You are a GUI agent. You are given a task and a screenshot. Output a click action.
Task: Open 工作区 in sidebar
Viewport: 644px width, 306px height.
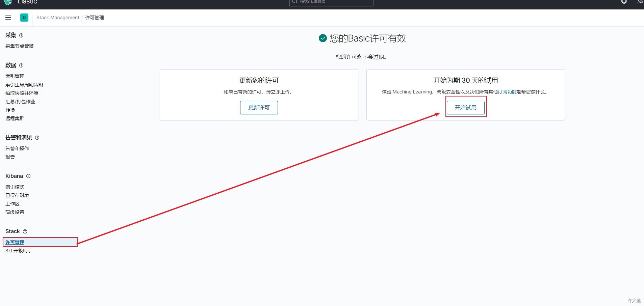(x=12, y=204)
